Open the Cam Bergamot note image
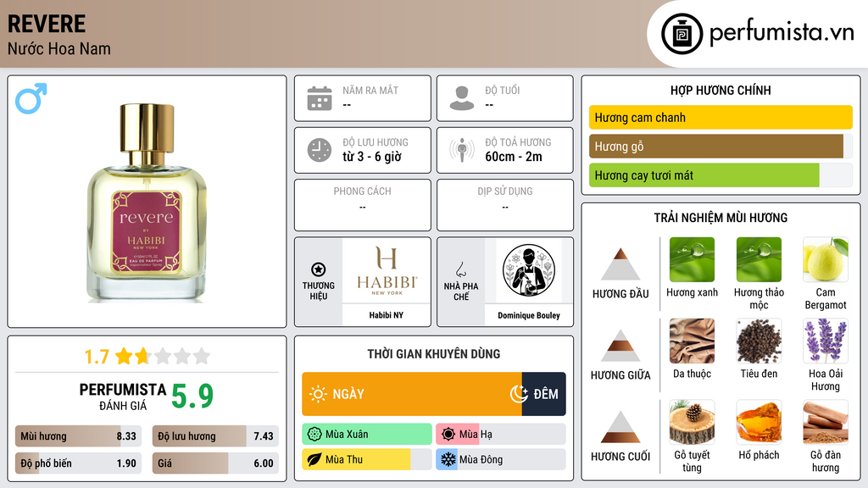 826,259
